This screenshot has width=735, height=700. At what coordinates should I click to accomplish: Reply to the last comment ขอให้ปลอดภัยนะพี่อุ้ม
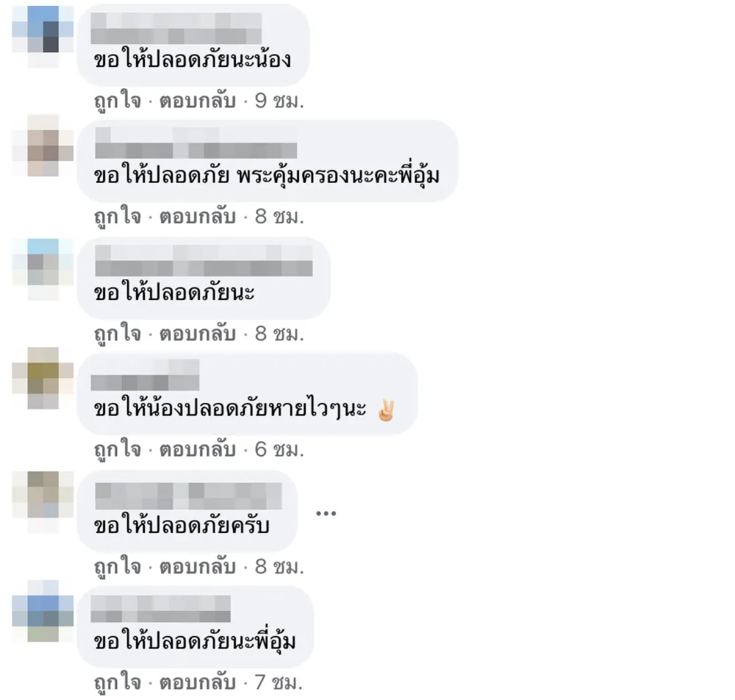pyautogui.click(x=197, y=682)
